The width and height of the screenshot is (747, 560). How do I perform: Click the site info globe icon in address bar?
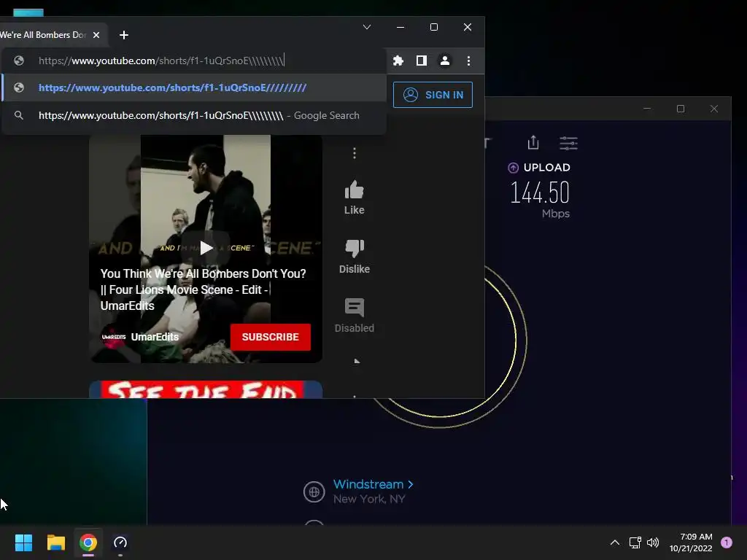click(19, 61)
